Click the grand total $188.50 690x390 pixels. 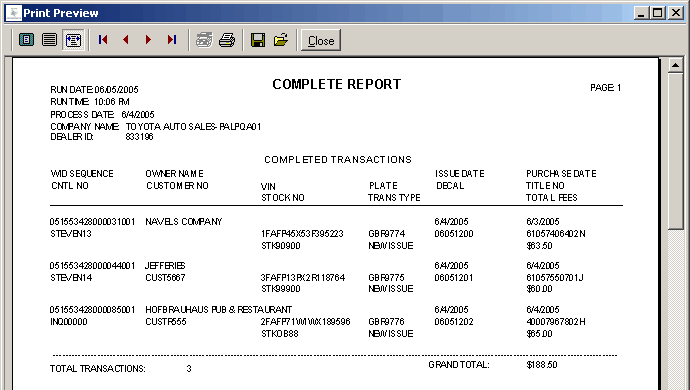click(542, 365)
